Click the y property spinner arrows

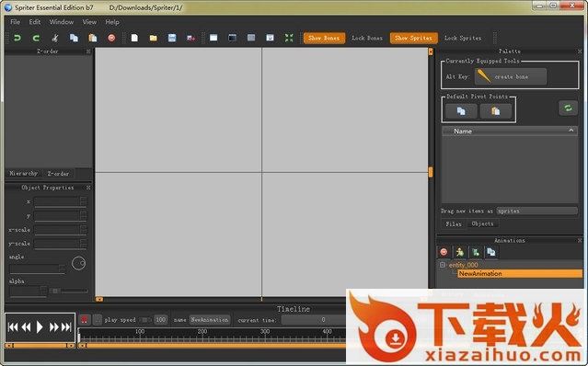pos(83,215)
